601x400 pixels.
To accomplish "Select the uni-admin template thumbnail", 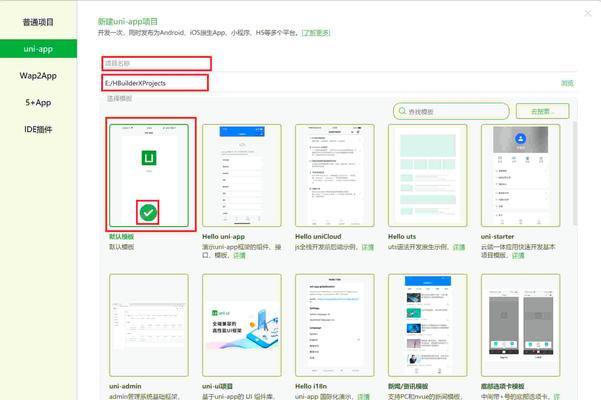I will click(148, 320).
